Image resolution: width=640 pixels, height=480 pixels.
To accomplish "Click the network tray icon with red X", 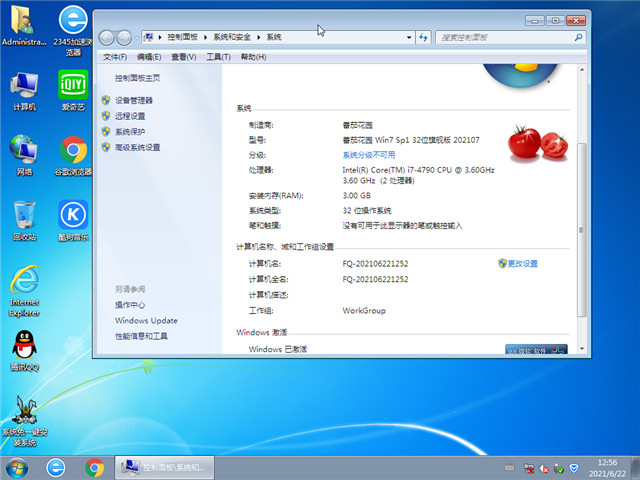I will click(529, 469).
